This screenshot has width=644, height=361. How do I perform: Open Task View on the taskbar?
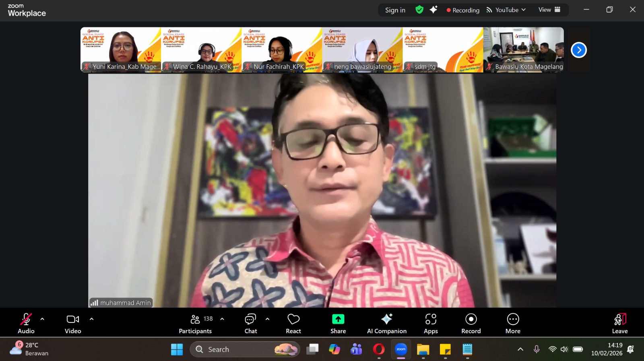pyautogui.click(x=312, y=349)
